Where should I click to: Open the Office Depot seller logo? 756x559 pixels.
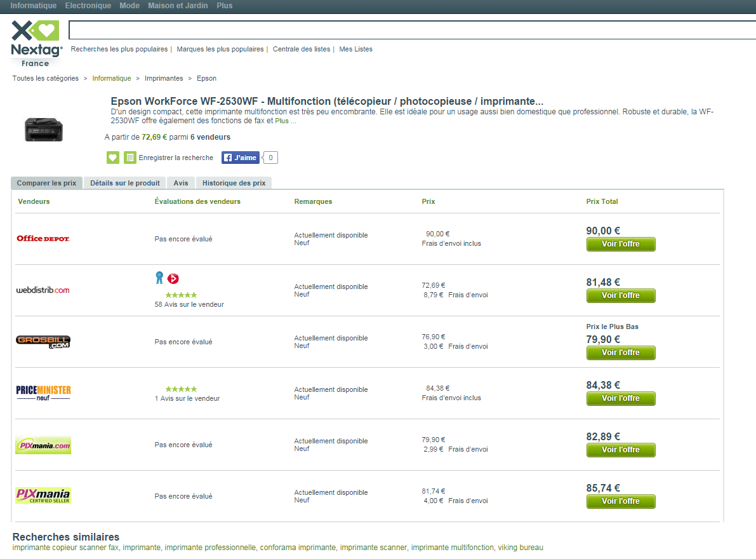tap(43, 238)
